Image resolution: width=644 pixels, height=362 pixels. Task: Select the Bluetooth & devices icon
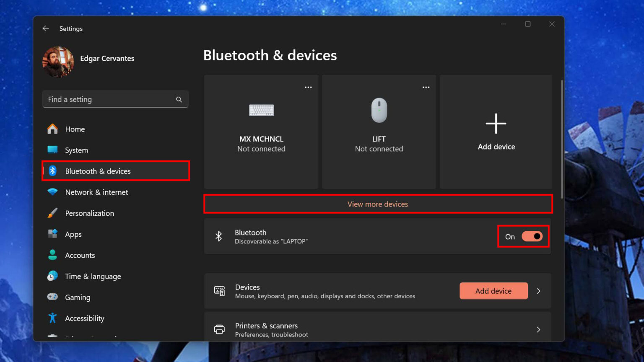tap(52, 171)
